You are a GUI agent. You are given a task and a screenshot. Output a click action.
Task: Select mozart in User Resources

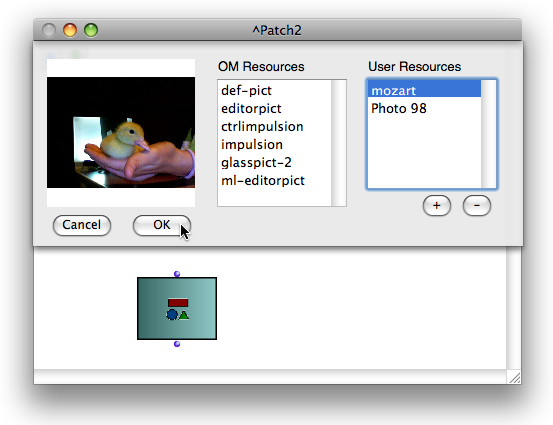coord(424,90)
